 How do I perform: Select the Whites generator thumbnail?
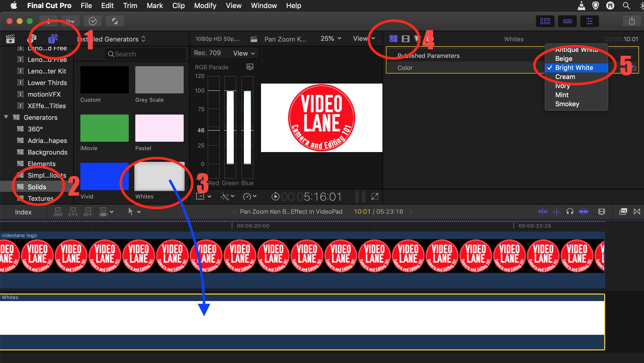(159, 176)
